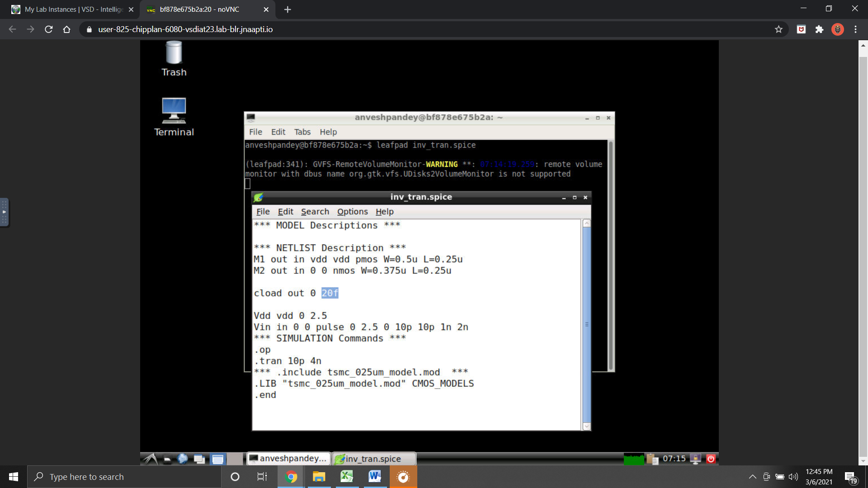Open Chrome's three-dot menu

(855, 29)
